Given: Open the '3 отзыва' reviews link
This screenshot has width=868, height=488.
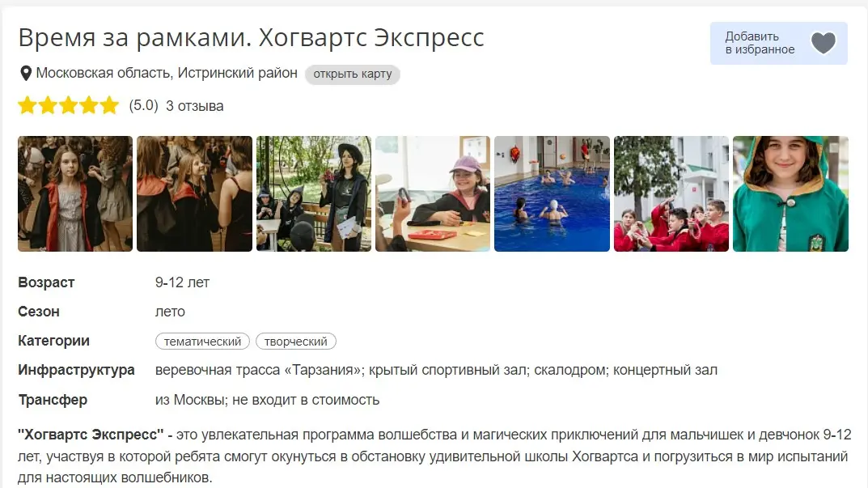Looking at the screenshot, I should (195, 106).
